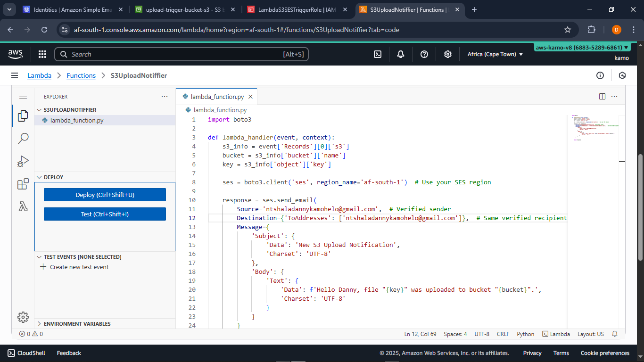Open Search in the editor sidebar
The width and height of the screenshot is (644, 362).
[x=22, y=138]
